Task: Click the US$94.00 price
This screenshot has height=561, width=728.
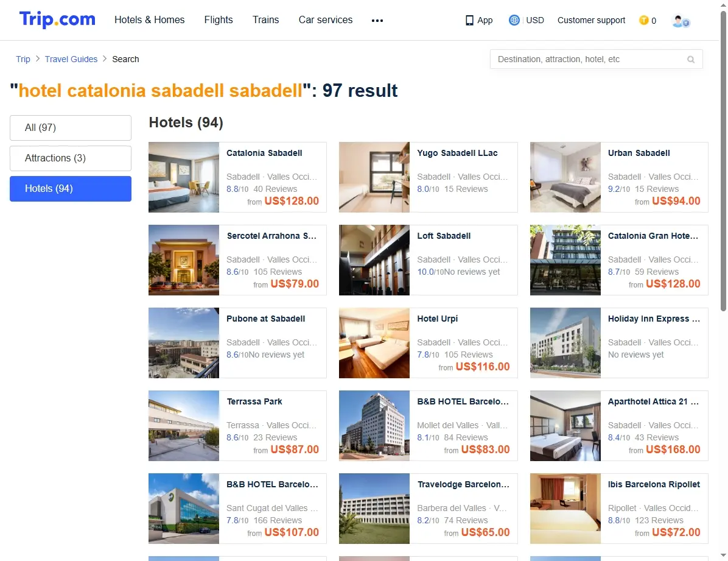Action: tap(676, 201)
